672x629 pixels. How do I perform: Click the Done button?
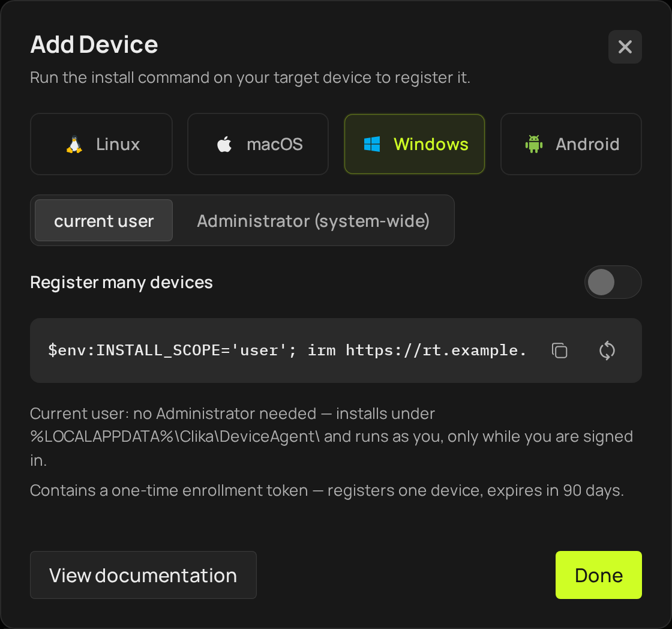(x=598, y=575)
